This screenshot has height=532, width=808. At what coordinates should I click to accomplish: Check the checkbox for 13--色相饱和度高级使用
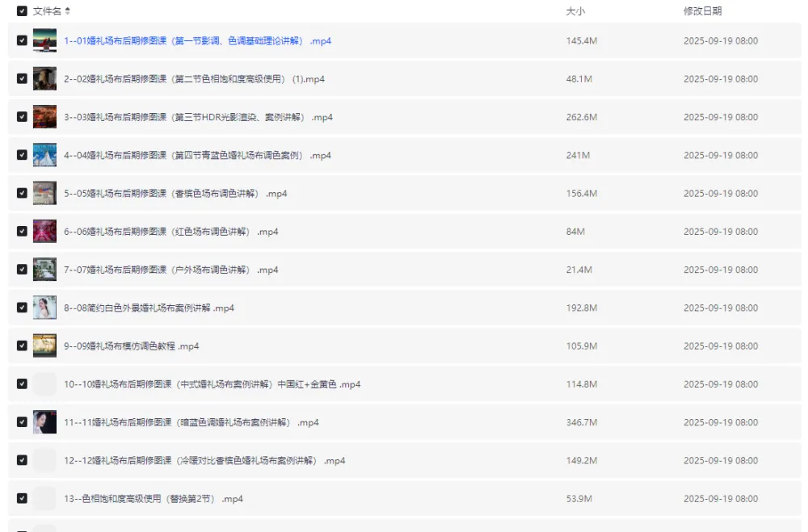tap(23, 498)
